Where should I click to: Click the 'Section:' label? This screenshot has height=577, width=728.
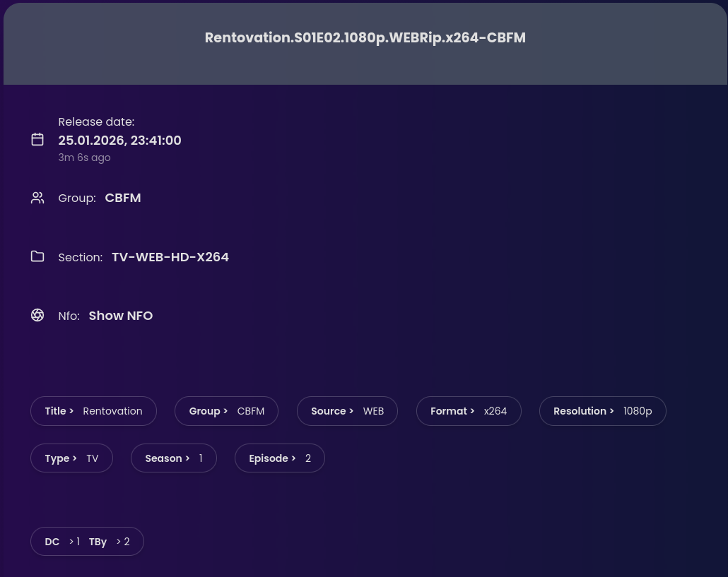click(81, 257)
